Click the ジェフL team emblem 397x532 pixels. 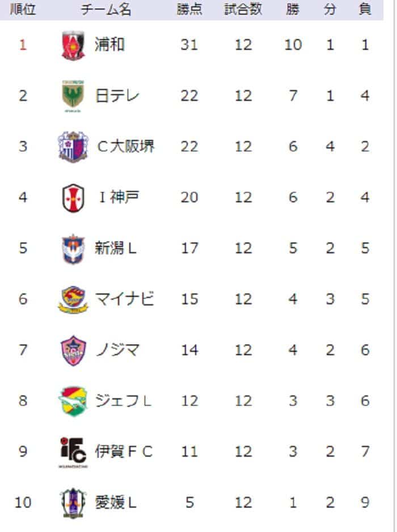(x=73, y=401)
